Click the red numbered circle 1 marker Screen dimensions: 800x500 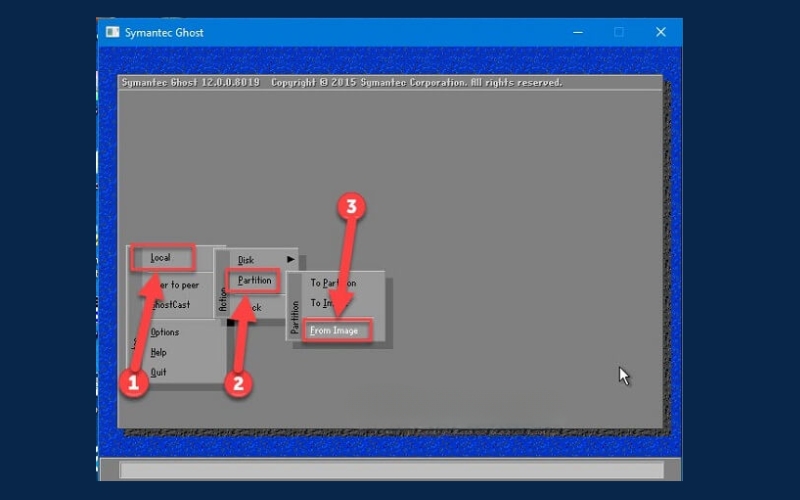click(x=136, y=383)
